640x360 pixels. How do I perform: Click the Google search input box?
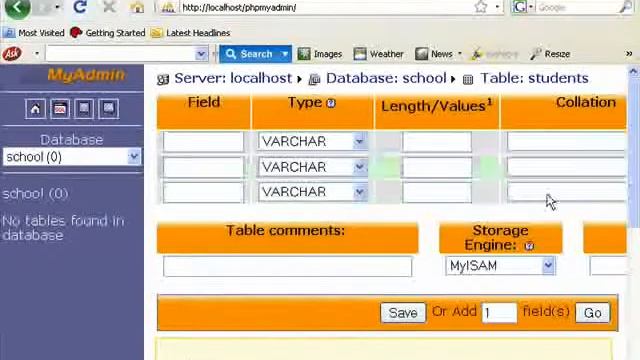pyautogui.click(x=577, y=7)
